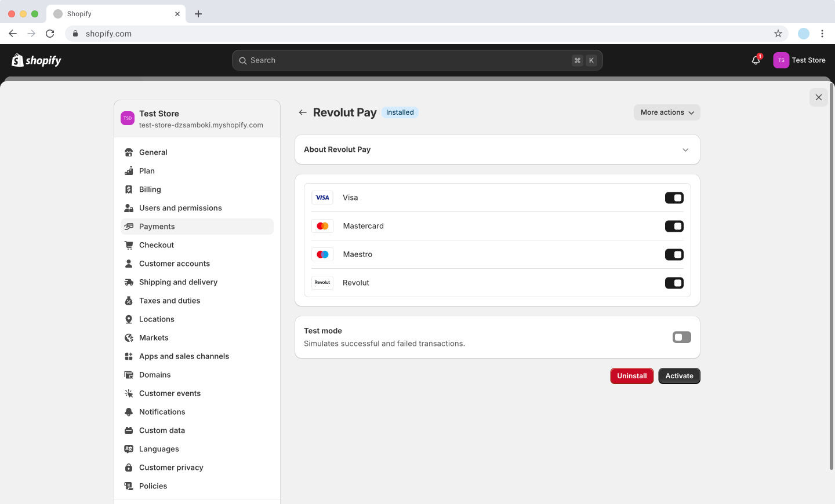Click the Users and permissions icon
This screenshot has height=504, width=835.
(129, 208)
